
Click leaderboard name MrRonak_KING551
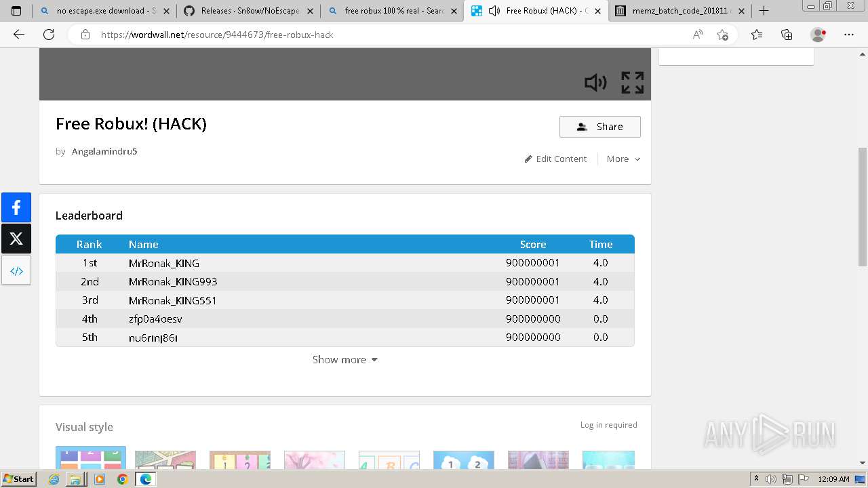pyautogui.click(x=173, y=300)
